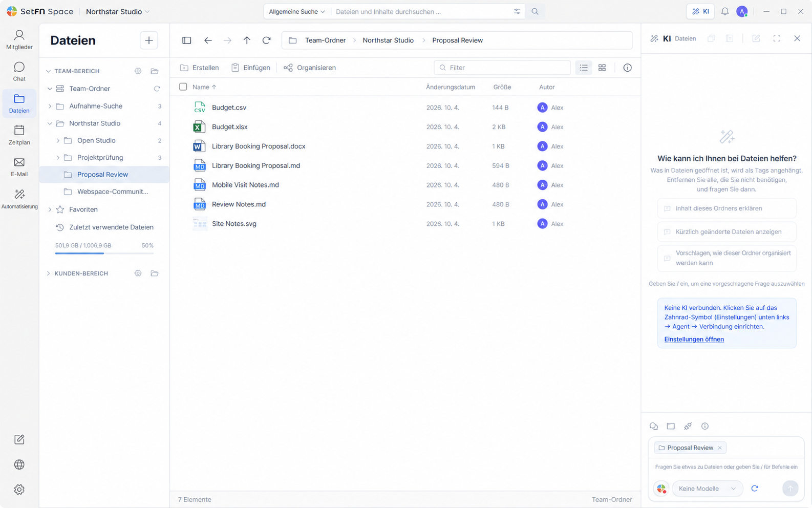Switch to list view

584,68
